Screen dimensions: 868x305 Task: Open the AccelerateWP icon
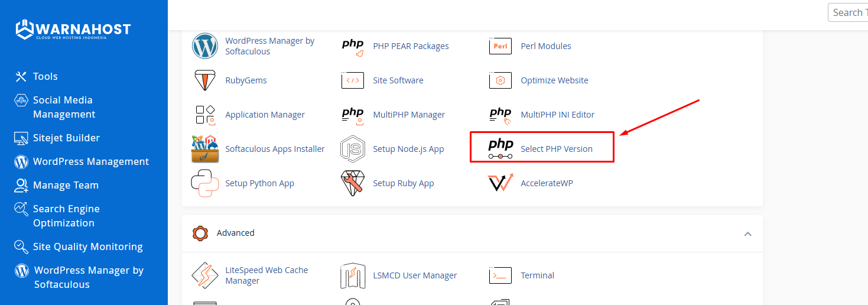coord(500,183)
